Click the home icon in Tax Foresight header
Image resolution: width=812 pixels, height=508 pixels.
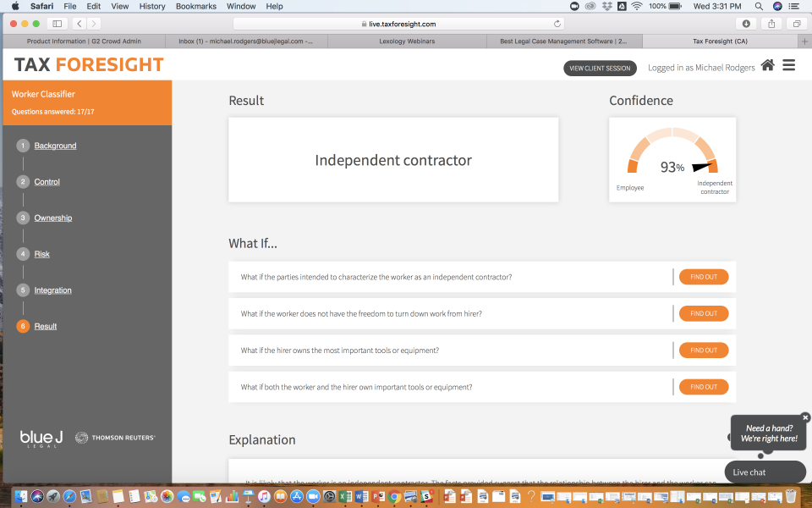tap(767, 65)
